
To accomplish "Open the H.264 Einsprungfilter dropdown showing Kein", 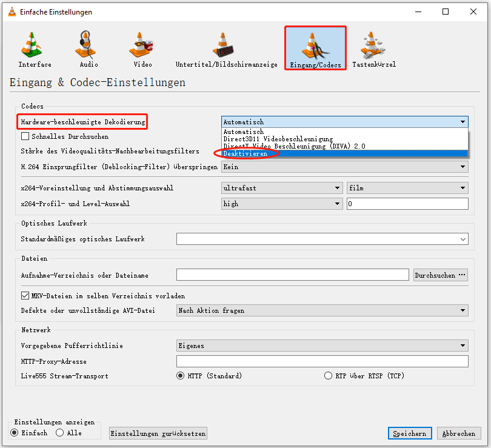I will coord(345,167).
